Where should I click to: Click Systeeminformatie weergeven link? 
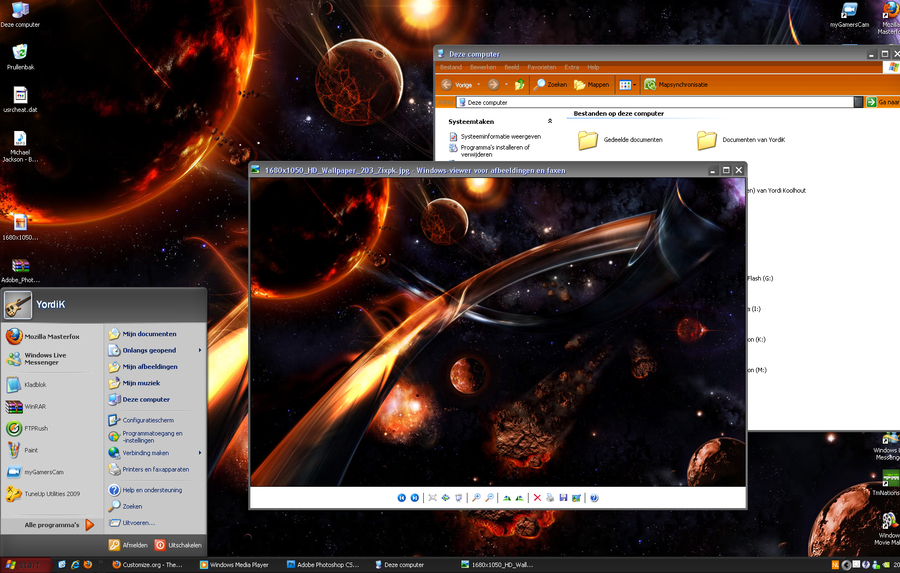[x=495, y=137]
